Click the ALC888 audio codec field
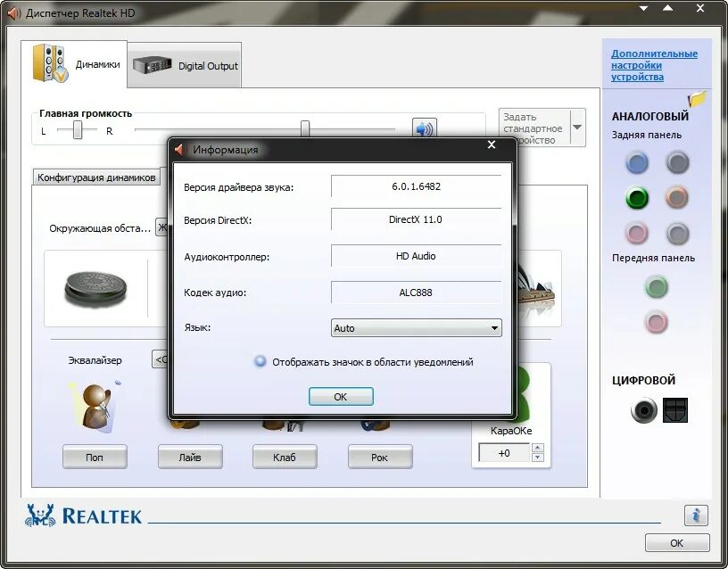The height and width of the screenshot is (569, 728). [416, 293]
